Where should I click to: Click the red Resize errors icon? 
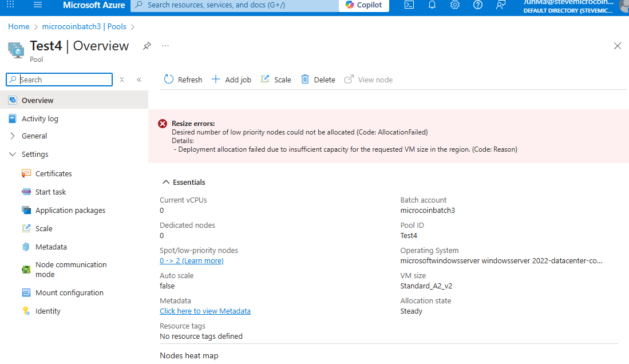163,124
